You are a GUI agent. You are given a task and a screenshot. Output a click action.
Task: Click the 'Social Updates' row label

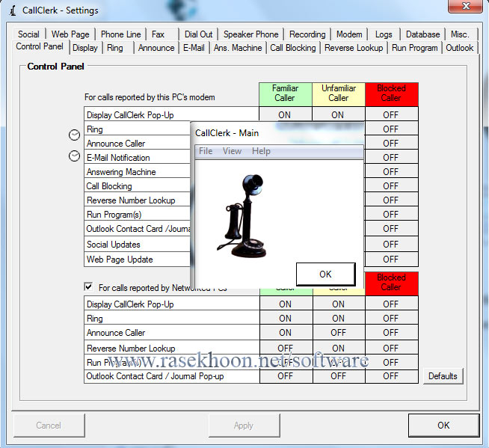click(x=114, y=245)
